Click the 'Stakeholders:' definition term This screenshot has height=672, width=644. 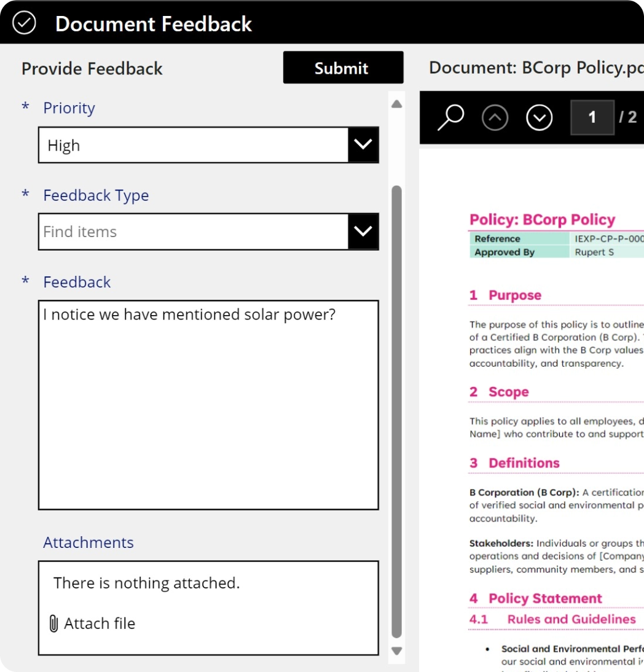[x=501, y=544]
